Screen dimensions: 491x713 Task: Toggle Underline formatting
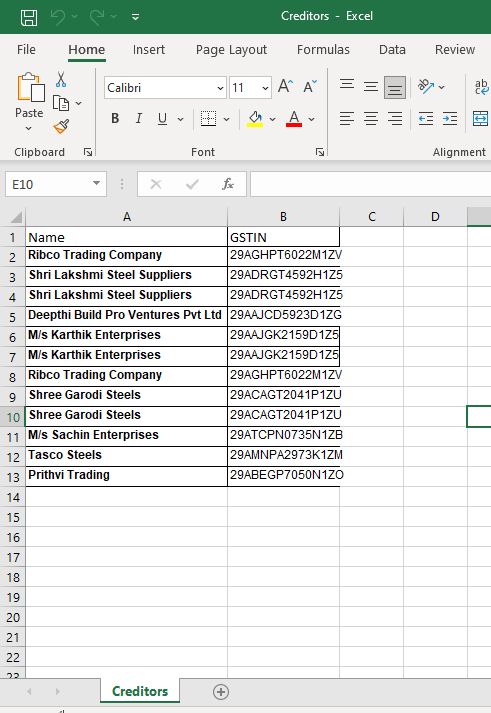coord(162,119)
